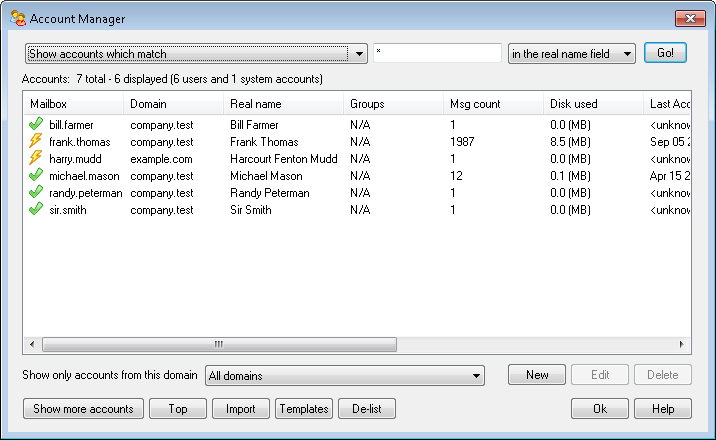Viewport: 716px width, 440px height.
Task: Open the Templates button
Action: point(304,409)
